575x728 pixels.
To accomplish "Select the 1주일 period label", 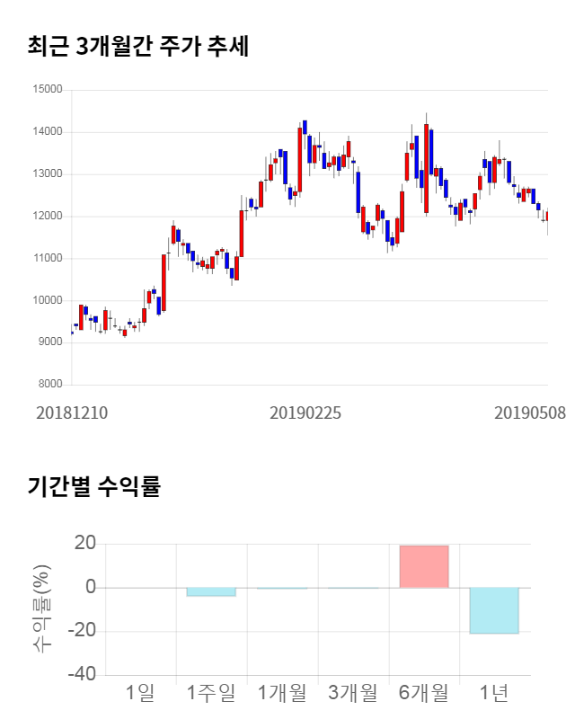I will pyautogui.click(x=210, y=693).
